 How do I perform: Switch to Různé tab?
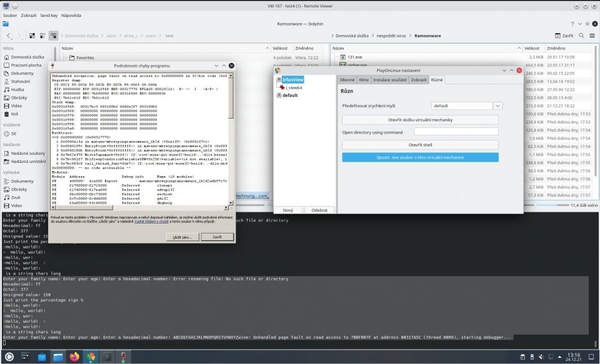click(437, 79)
